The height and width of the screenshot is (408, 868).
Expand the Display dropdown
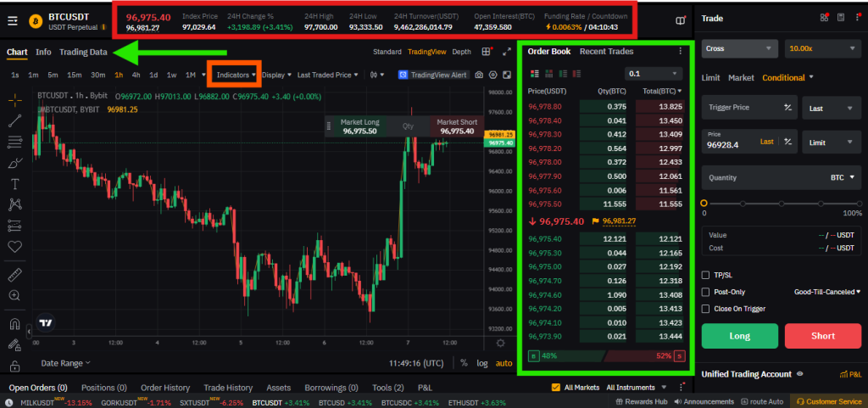tap(276, 75)
